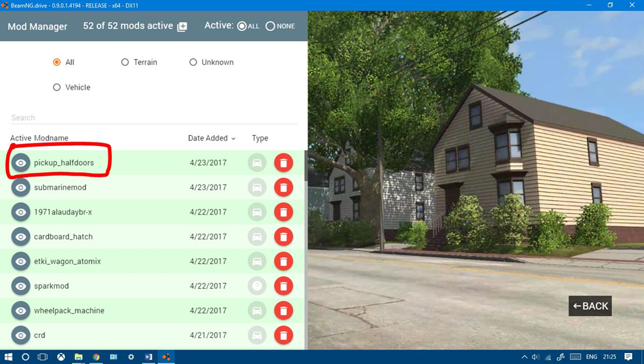Toggle visibility of etki_wagon_atomix mod

click(21, 261)
